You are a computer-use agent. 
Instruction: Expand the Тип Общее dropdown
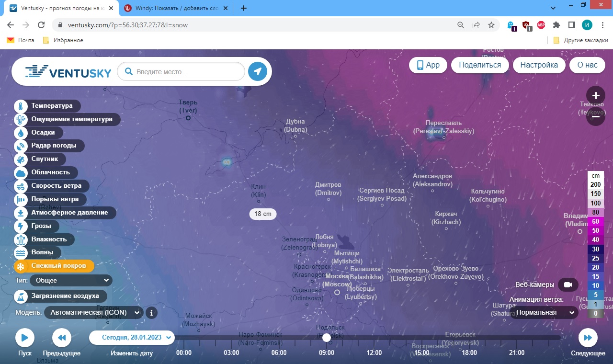tap(71, 280)
